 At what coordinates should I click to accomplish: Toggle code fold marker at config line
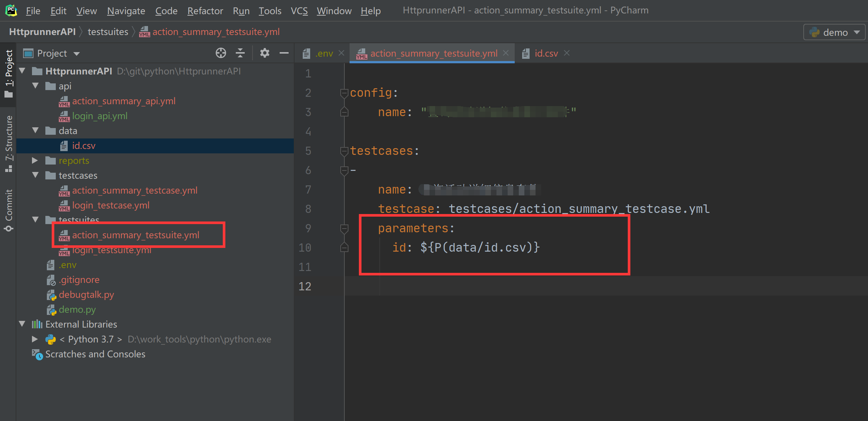344,93
